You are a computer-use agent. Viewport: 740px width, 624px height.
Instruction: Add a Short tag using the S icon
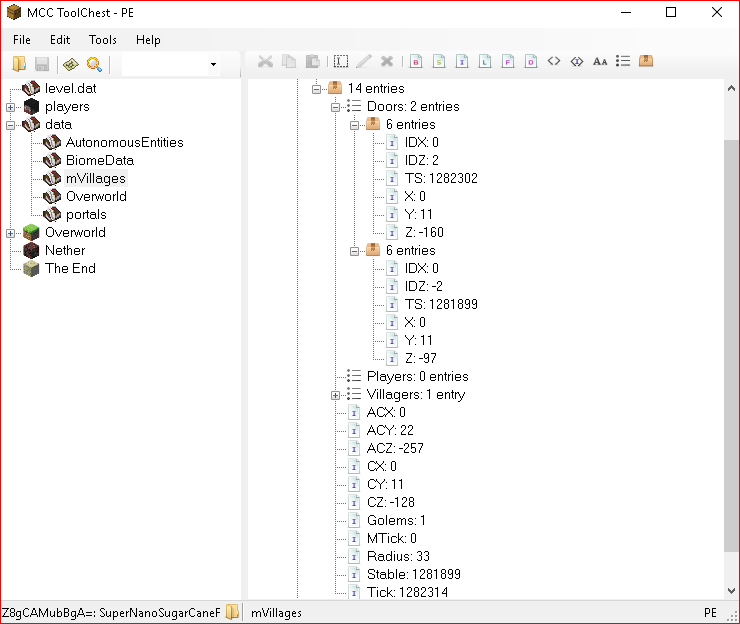tap(438, 61)
